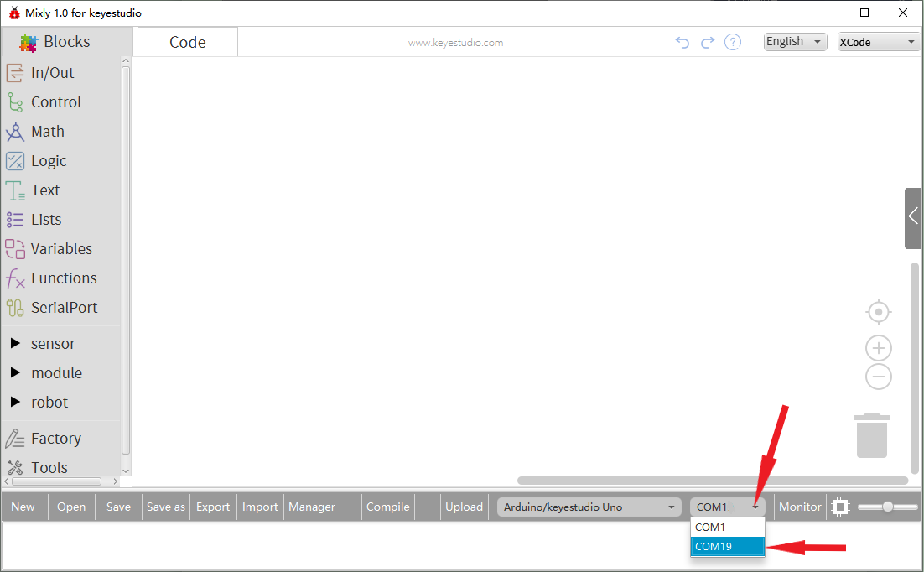Click the category list scroll-up arrow
Screen dimensions: 924x572
(x=126, y=60)
